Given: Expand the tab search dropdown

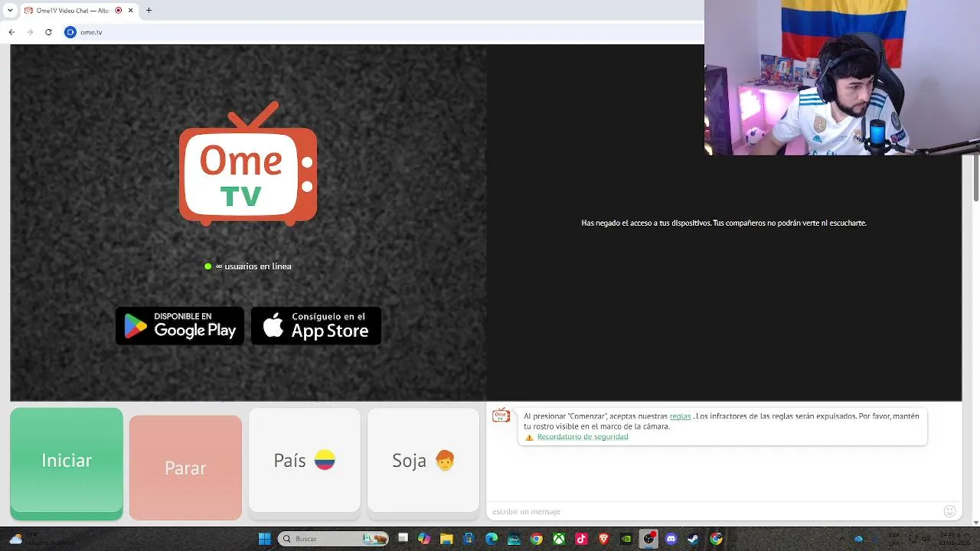Looking at the screenshot, I should (10, 11).
